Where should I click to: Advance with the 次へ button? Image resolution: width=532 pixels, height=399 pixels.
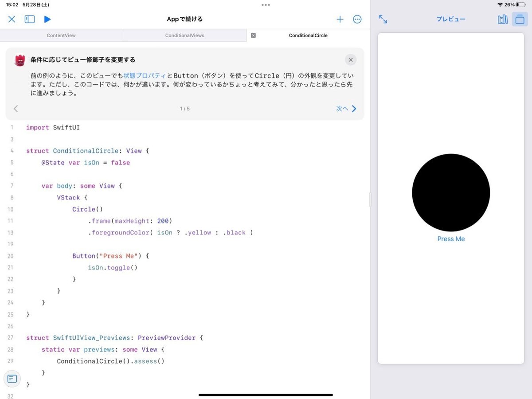[346, 109]
